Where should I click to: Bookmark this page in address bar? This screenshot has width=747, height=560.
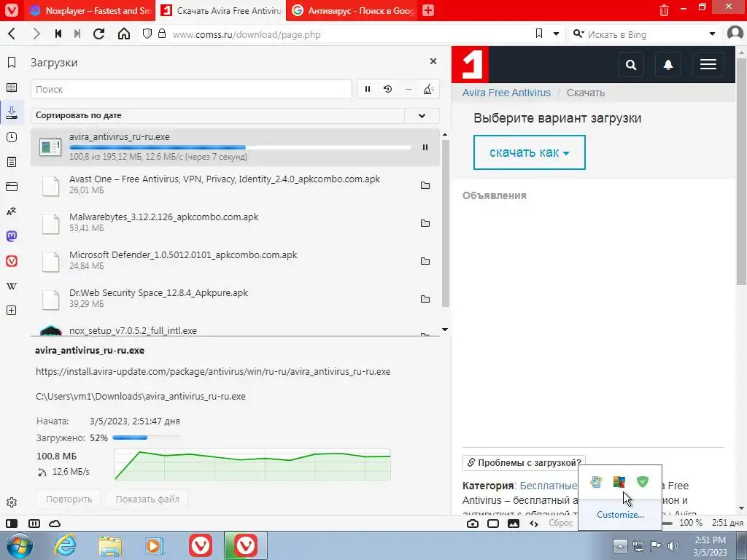pos(539,34)
